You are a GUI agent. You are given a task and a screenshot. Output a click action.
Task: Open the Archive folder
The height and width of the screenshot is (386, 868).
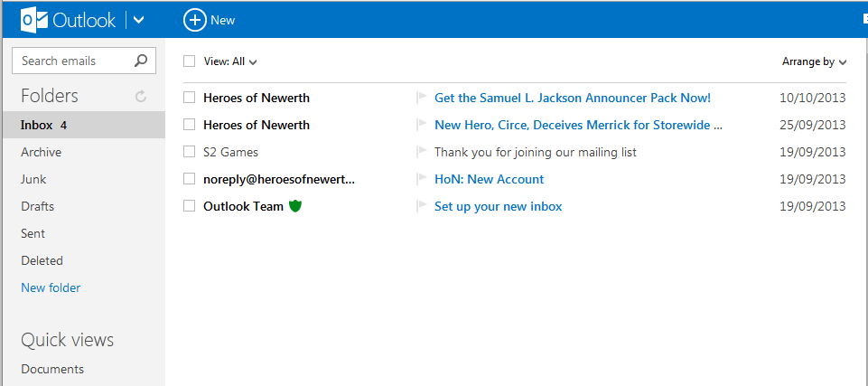click(41, 152)
